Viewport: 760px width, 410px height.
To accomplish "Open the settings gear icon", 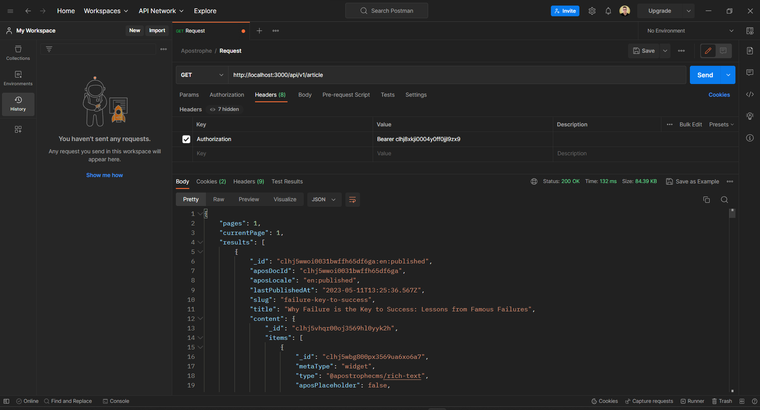I will [x=592, y=11].
